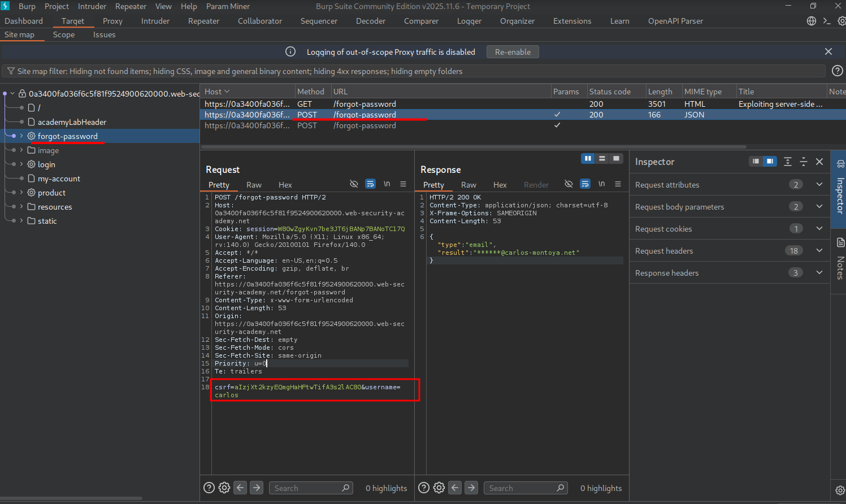Screen dimensions: 846x504
Task: Go to previous match in Request search
Action: tap(241, 488)
